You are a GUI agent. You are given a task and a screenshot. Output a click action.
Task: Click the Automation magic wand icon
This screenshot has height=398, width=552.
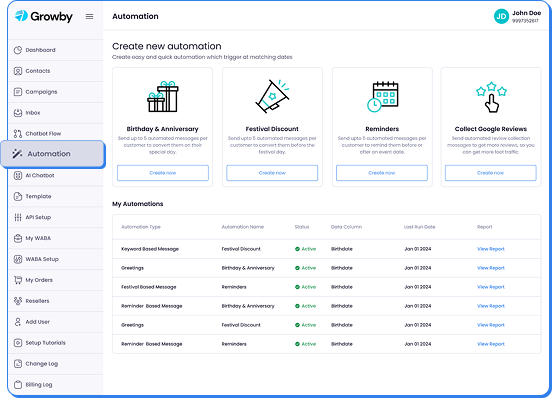[17, 154]
